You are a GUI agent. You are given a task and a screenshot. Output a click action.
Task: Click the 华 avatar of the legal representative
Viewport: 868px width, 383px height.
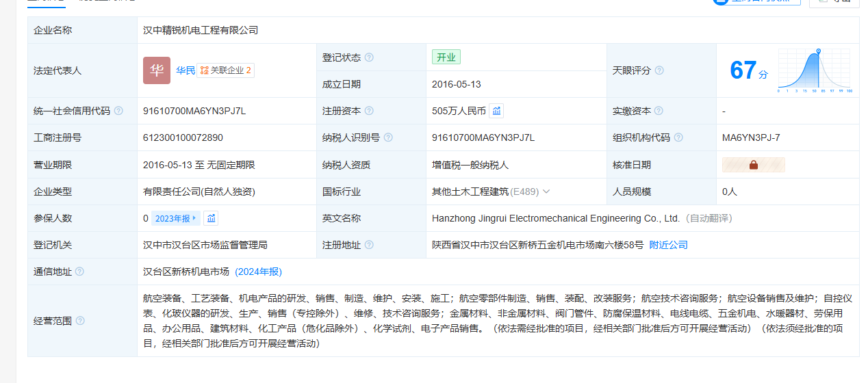pos(157,70)
